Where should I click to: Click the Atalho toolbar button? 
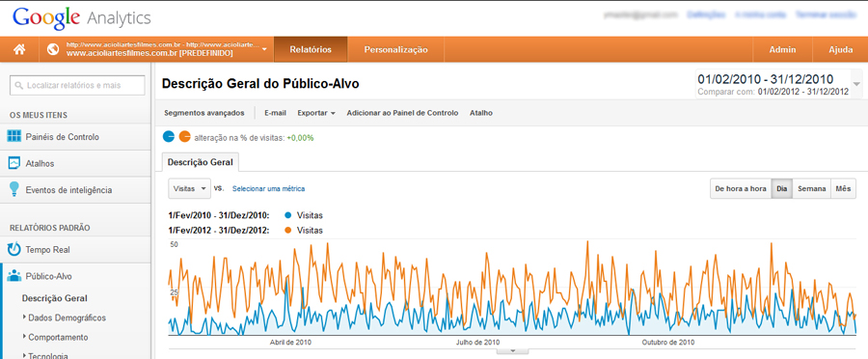click(481, 113)
